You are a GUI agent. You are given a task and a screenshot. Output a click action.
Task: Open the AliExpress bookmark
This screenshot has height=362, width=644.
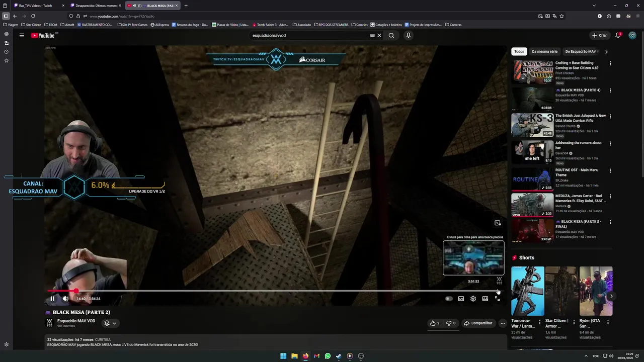[159, 25]
